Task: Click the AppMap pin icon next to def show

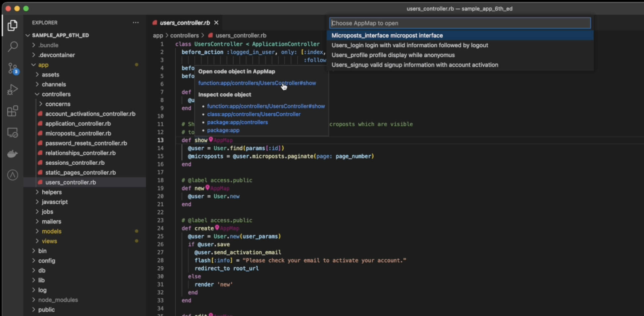Action: (211, 140)
